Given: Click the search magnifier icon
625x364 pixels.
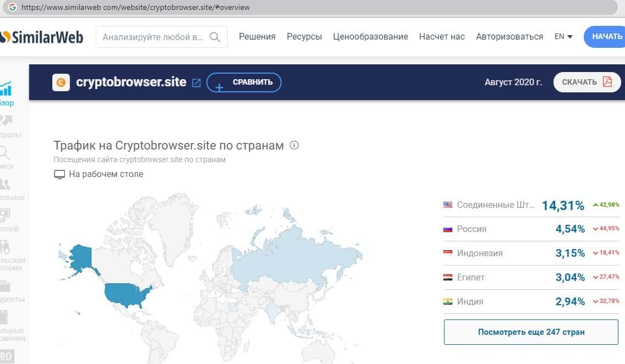Looking at the screenshot, I should point(215,37).
